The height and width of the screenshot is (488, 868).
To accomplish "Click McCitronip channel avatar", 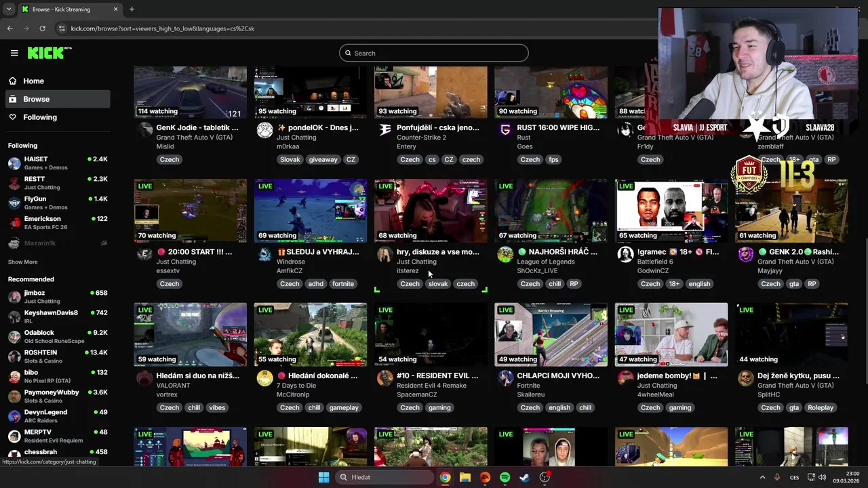I will coord(264,378).
